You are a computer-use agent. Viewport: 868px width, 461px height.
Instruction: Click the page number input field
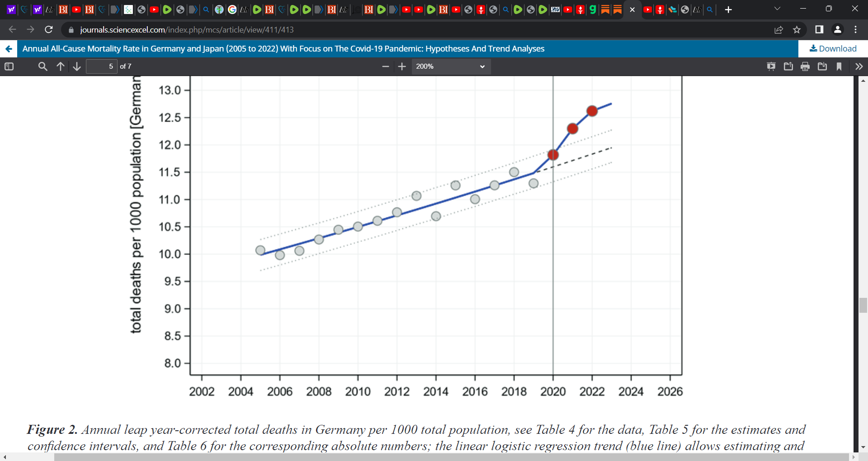point(102,66)
